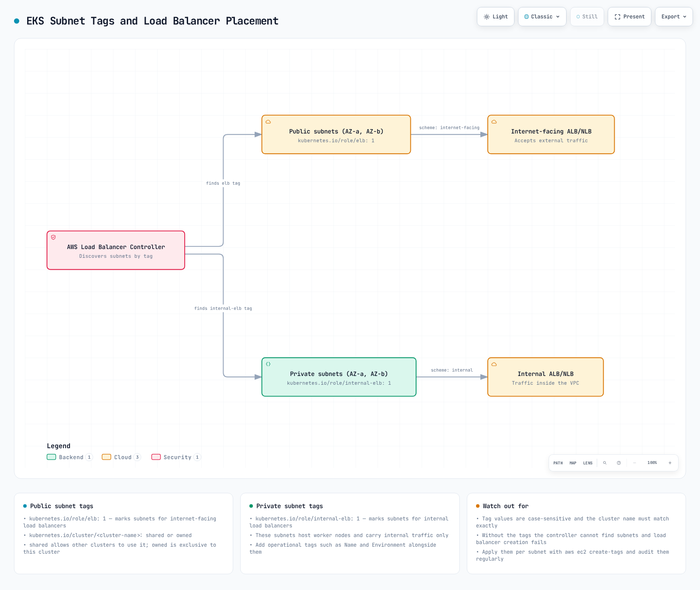Switch to LENS mode in canvas toolbar
This screenshot has height=590, width=700.
tap(588, 463)
